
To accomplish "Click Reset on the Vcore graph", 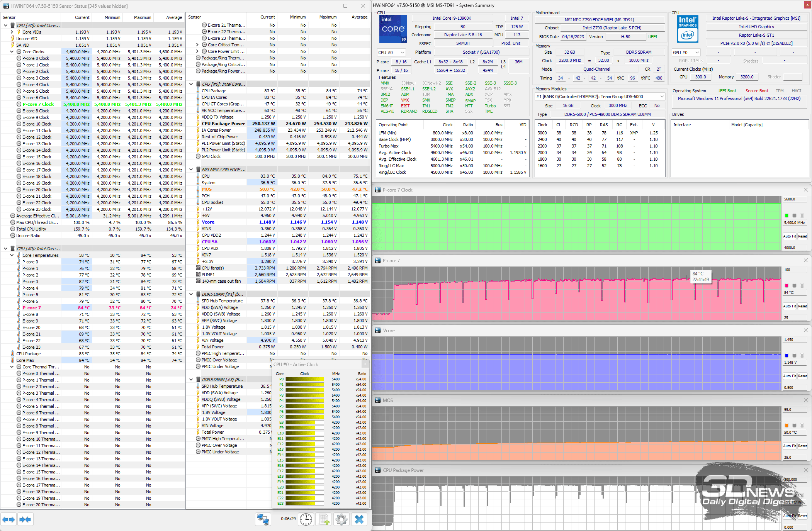I will point(803,376).
